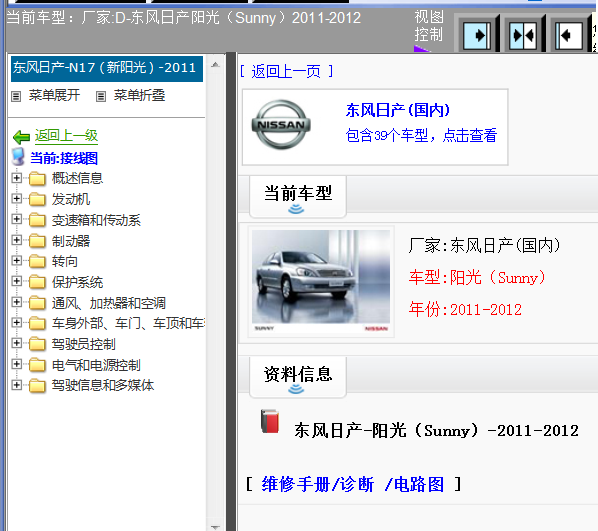Click the 菜单展开 list icon
This screenshot has width=598, height=531.
pos(16,96)
